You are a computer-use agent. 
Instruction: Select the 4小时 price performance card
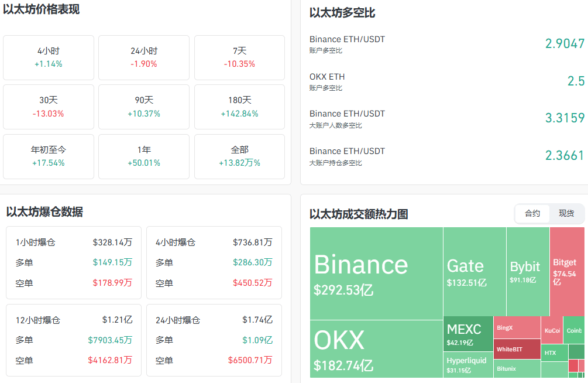[49, 57]
